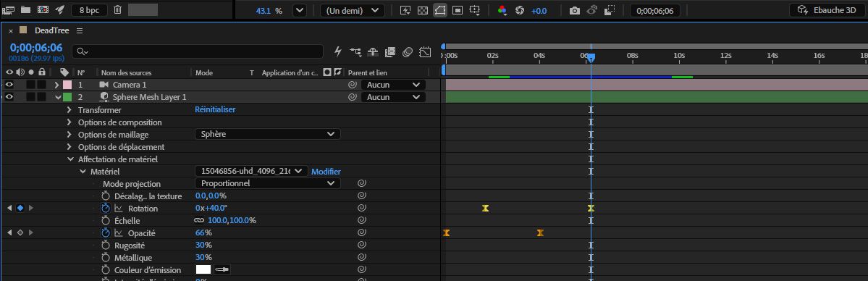Click Sphere Mesh Layer green label swatch

click(67, 97)
